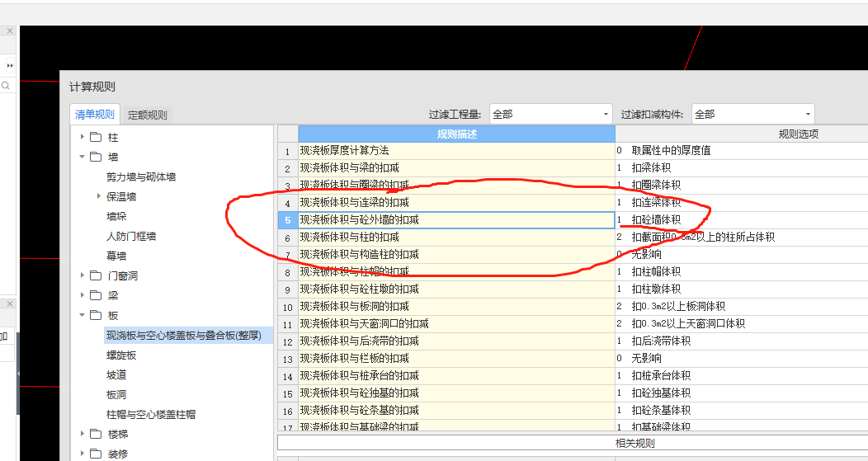
Task: Expand the 保温墙 tree node
Action: (98, 196)
